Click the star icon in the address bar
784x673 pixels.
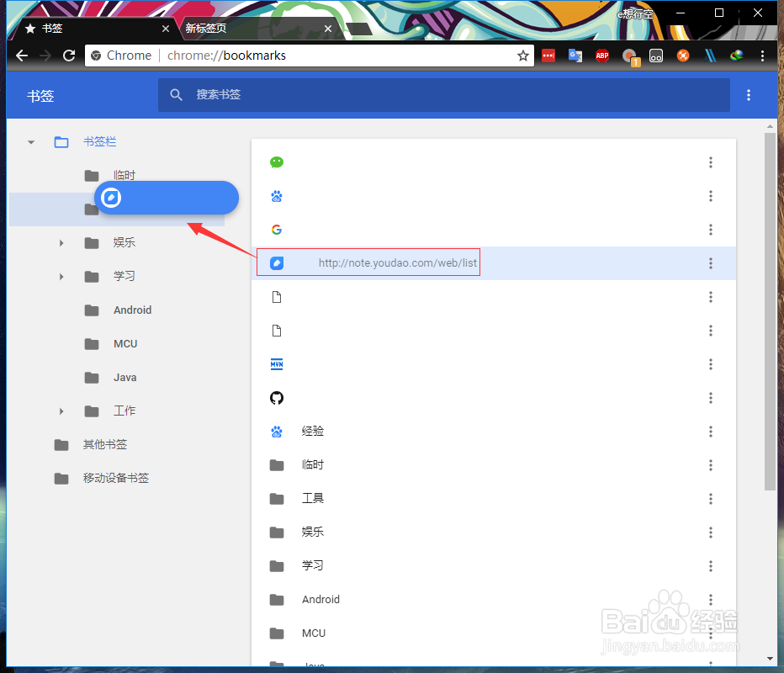tap(523, 56)
